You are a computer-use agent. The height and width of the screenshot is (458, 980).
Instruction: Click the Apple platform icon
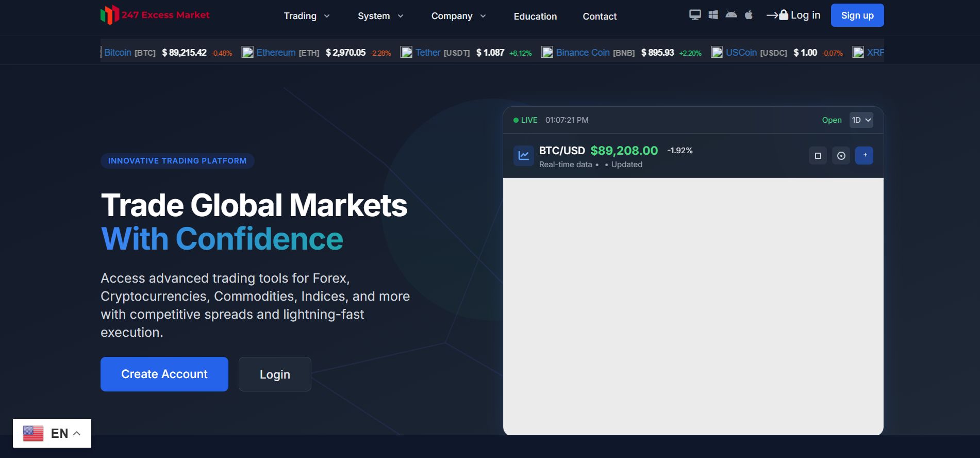tap(749, 15)
